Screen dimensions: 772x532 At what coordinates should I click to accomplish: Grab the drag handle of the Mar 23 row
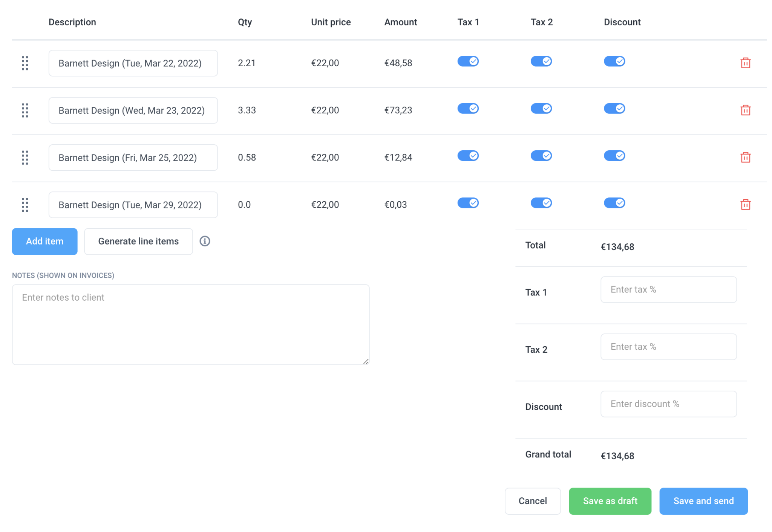25,110
